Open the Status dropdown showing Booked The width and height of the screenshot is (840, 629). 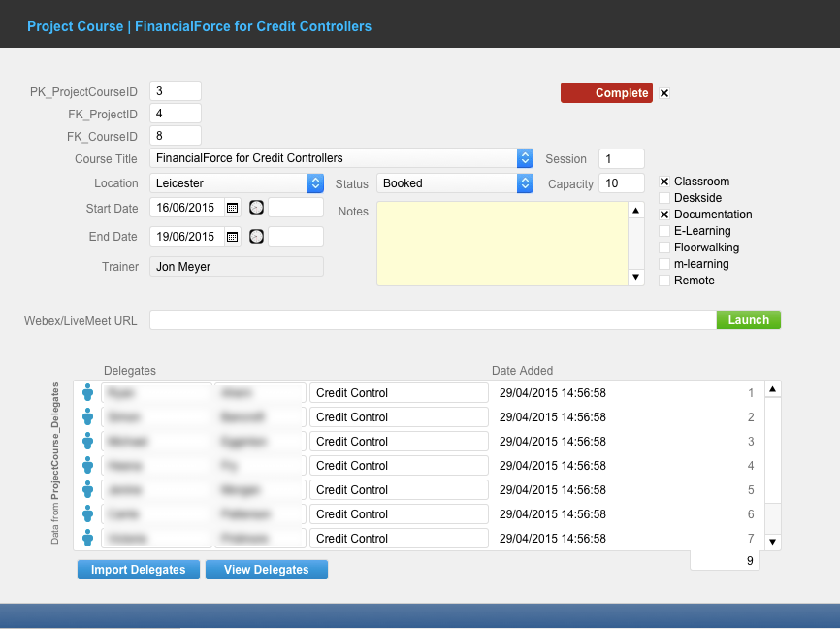pyautogui.click(x=525, y=183)
